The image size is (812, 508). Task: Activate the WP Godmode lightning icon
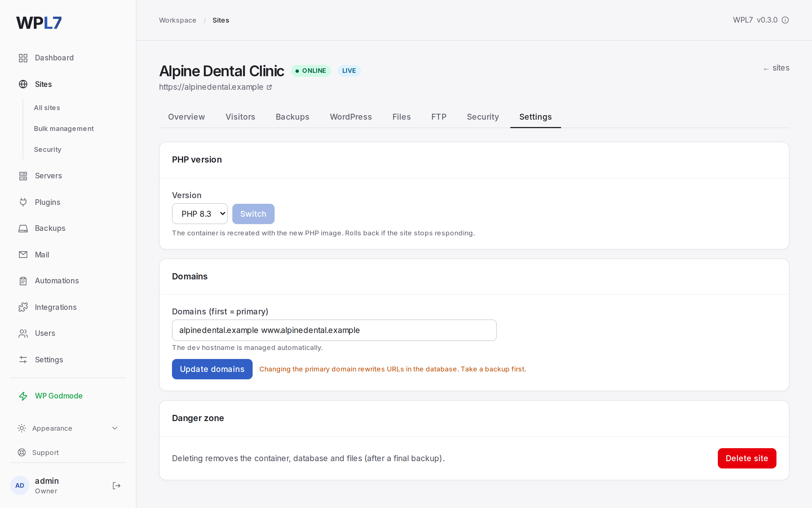point(23,396)
